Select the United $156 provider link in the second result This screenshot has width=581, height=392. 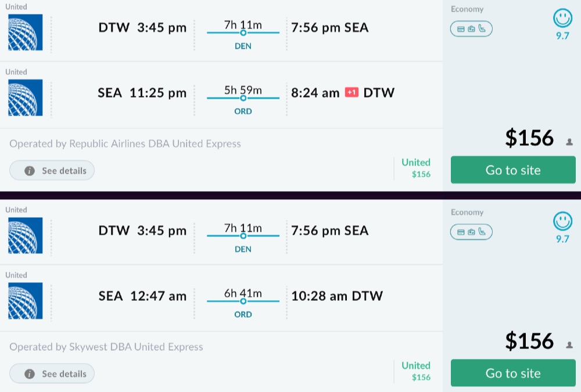[x=416, y=371]
